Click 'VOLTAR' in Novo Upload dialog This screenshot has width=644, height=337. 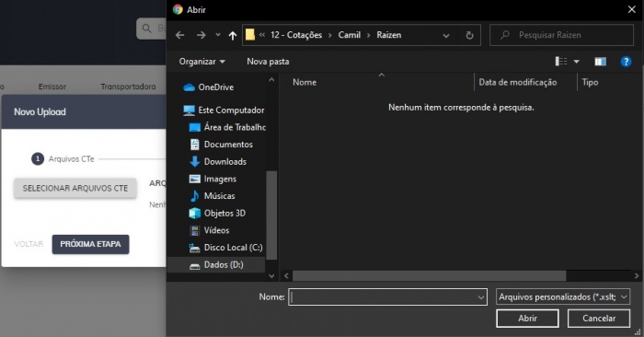[29, 244]
